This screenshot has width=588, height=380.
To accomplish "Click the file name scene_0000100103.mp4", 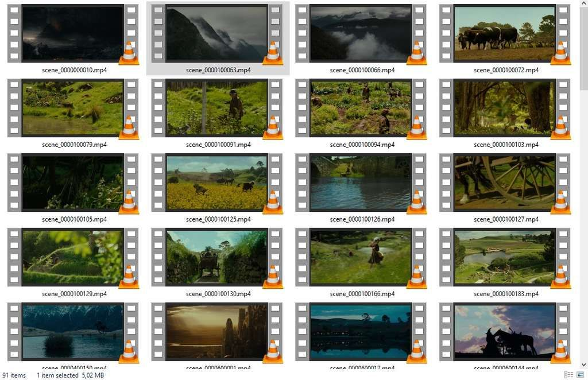I will click(x=506, y=145).
